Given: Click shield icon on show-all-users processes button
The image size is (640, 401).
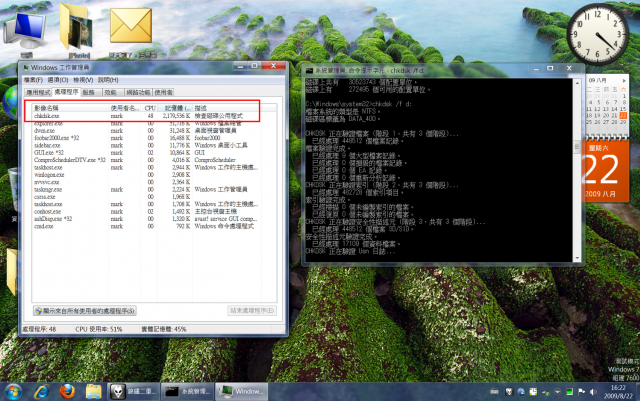Looking at the screenshot, I should point(39,311).
